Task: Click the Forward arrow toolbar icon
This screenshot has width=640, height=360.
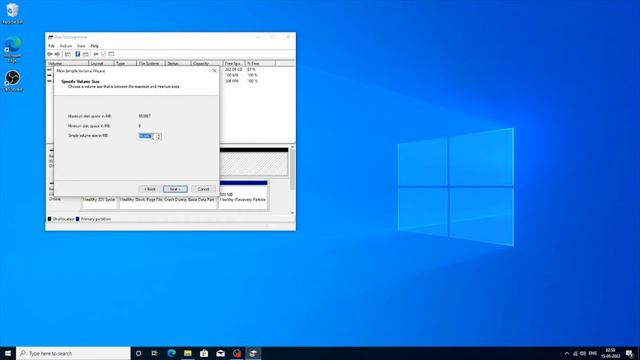Action: [x=57, y=54]
